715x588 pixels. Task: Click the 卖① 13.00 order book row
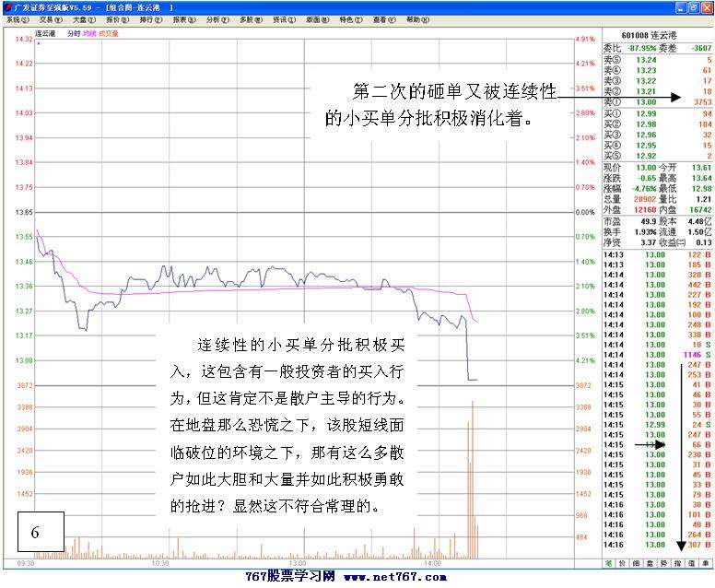pyautogui.click(x=657, y=101)
